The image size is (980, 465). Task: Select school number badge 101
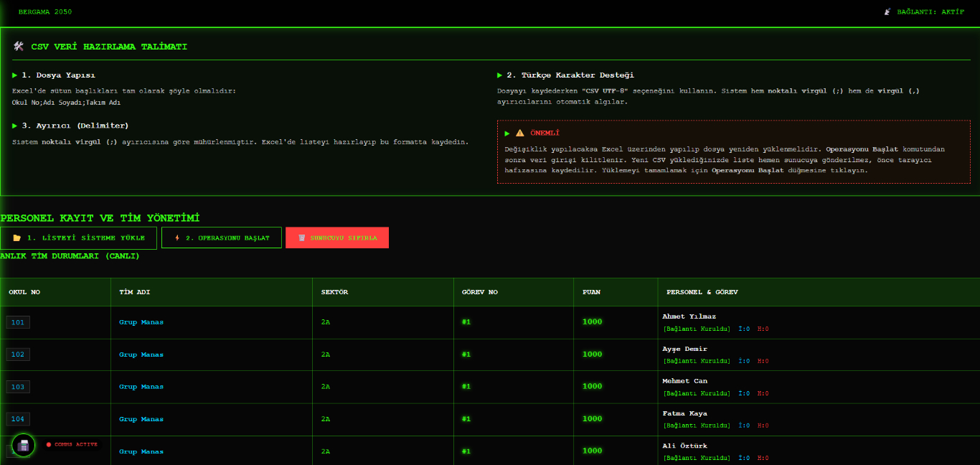[x=18, y=322]
